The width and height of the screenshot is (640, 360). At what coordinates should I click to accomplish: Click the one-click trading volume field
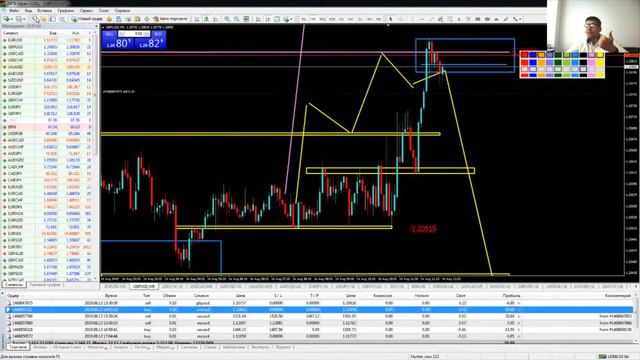click(x=134, y=34)
